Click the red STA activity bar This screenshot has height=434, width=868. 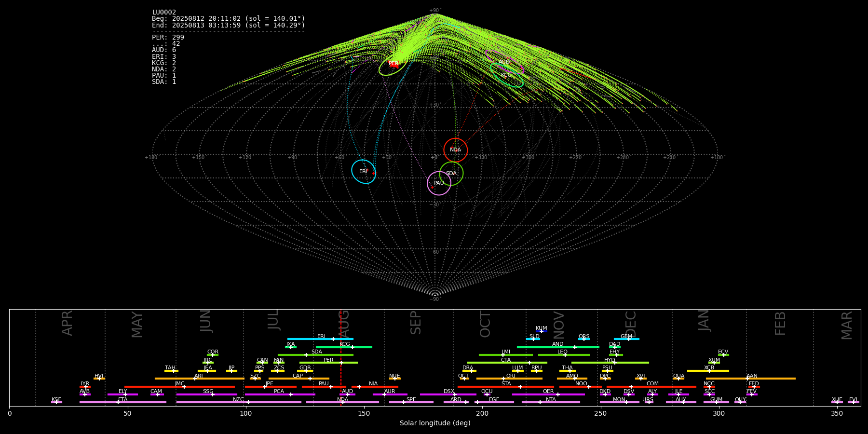(x=506, y=386)
